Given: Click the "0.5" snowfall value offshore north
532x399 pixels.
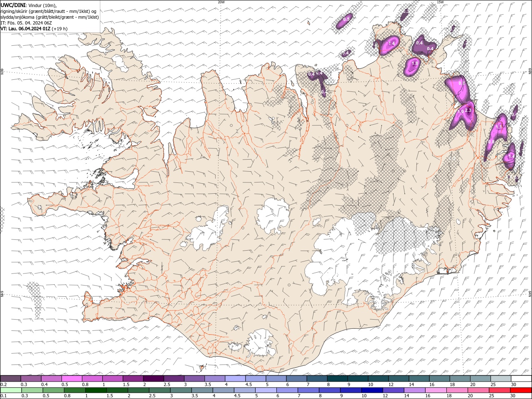Looking at the screenshot, I should [346, 19].
